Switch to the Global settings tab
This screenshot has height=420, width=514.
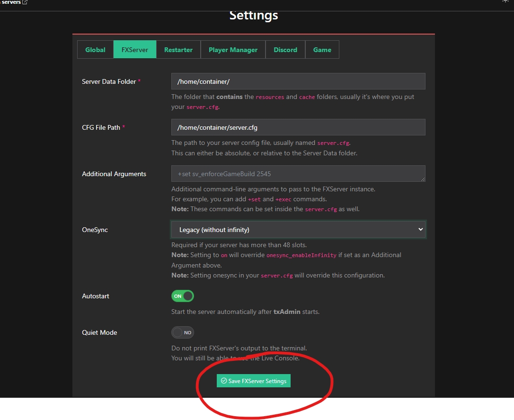click(95, 50)
